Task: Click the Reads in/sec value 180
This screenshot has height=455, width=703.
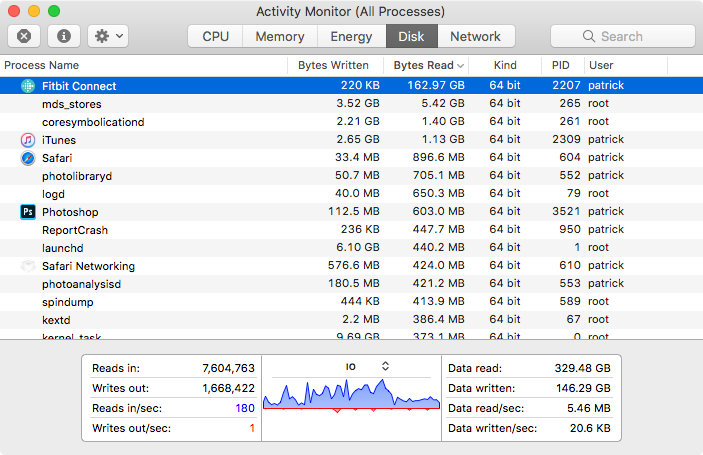Action: 245,408
